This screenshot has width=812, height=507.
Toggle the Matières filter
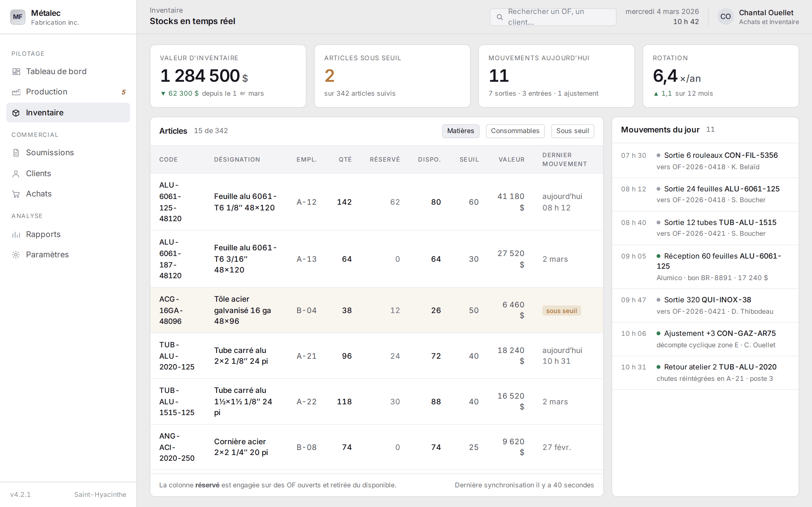(460, 131)
